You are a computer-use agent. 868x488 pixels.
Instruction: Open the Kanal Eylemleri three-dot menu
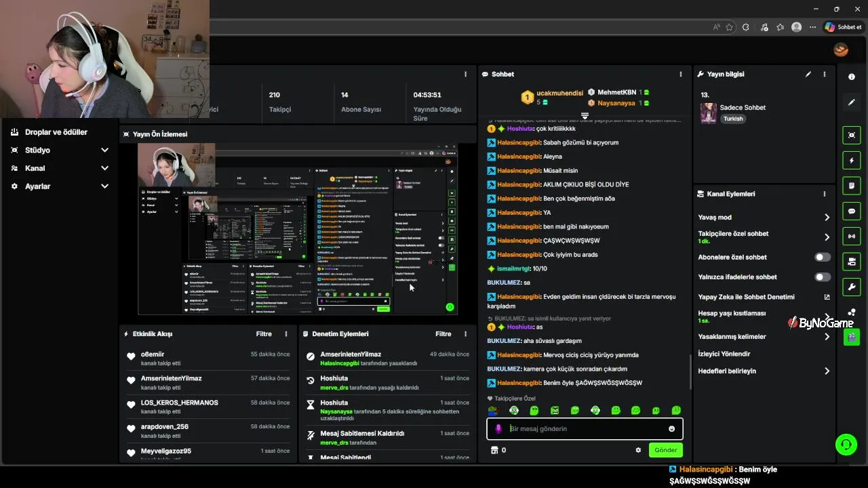click(825, 194)
